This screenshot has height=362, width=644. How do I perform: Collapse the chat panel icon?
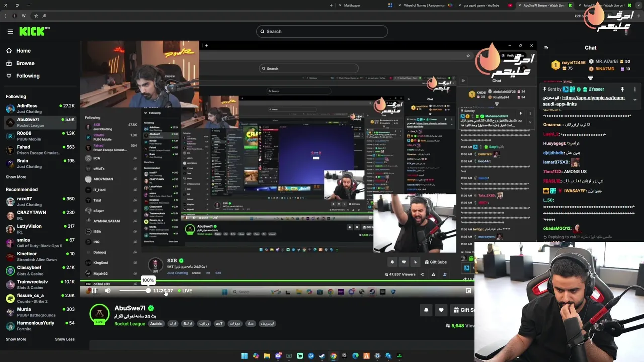(x=546, y=48)
